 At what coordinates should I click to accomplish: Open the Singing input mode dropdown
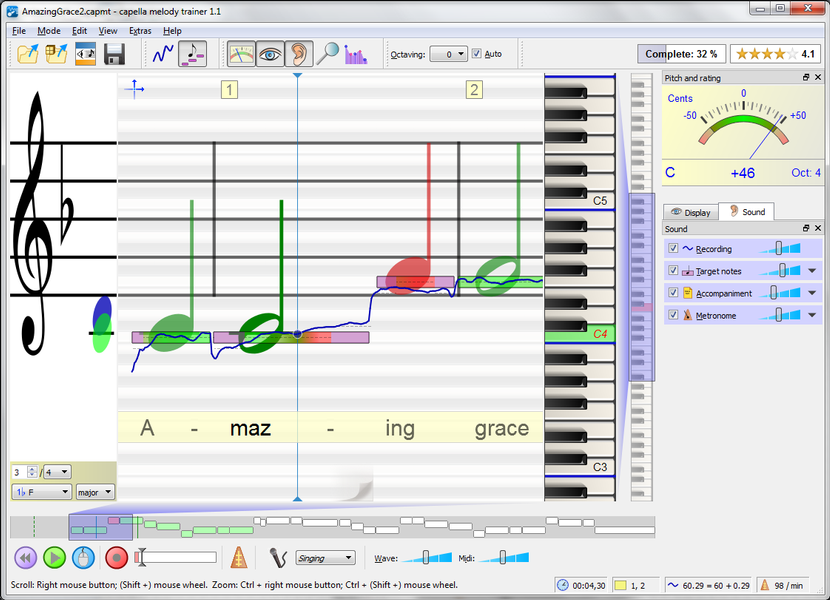click(x=326, y=558)
